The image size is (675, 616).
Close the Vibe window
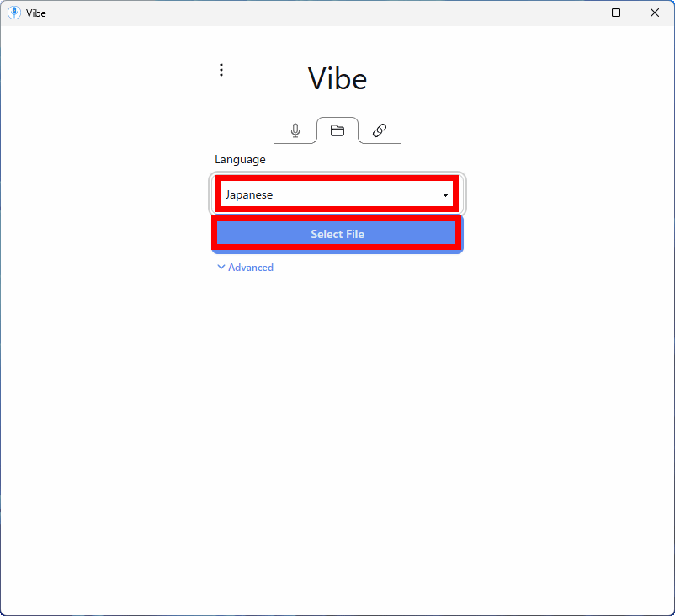pyautogui.click(x=654, y=13)
